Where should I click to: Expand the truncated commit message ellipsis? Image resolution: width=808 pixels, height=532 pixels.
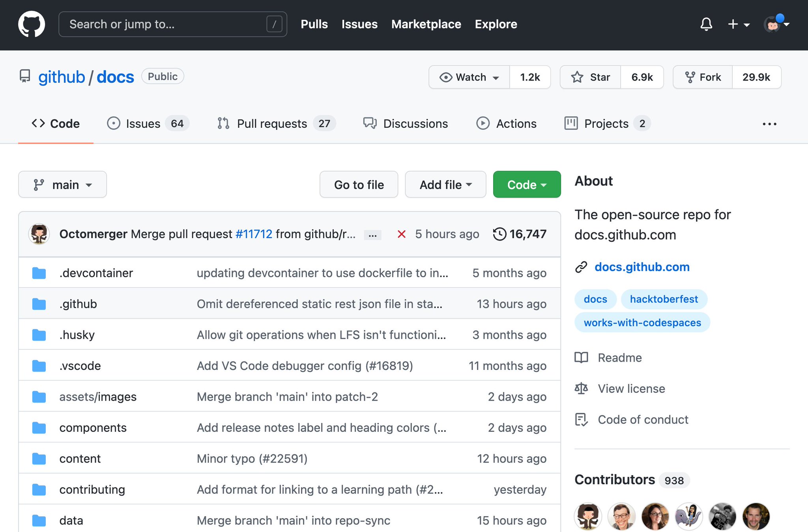[x=372, y=234]
